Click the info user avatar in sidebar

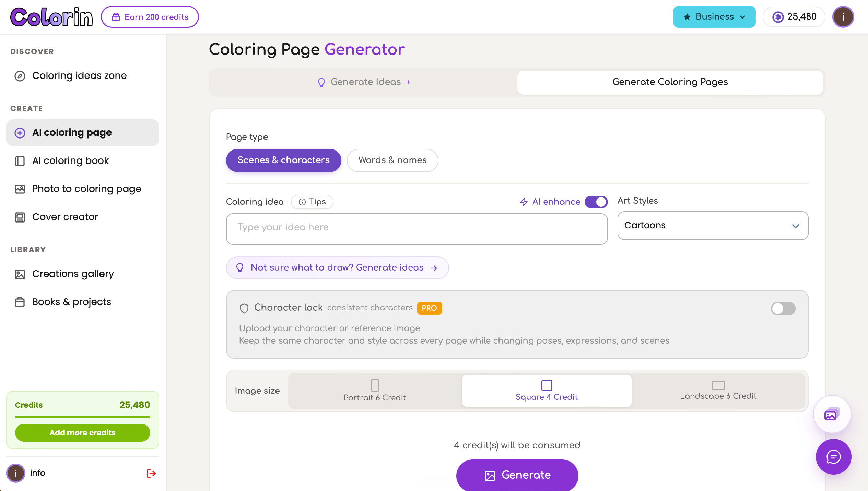(x=15, y=473)
